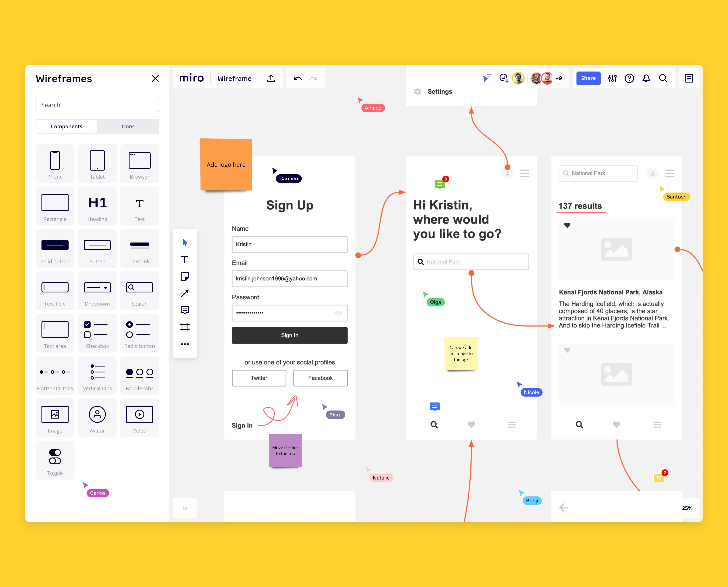
Task: Click the Name input field in signup form
Action: tap(290, 244)
